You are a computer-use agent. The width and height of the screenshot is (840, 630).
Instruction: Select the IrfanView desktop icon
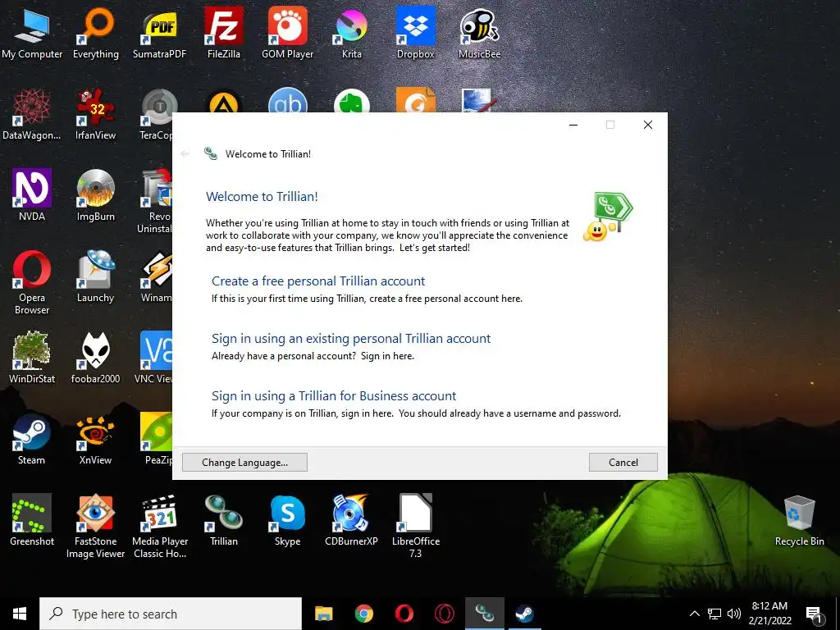(95, 115)
